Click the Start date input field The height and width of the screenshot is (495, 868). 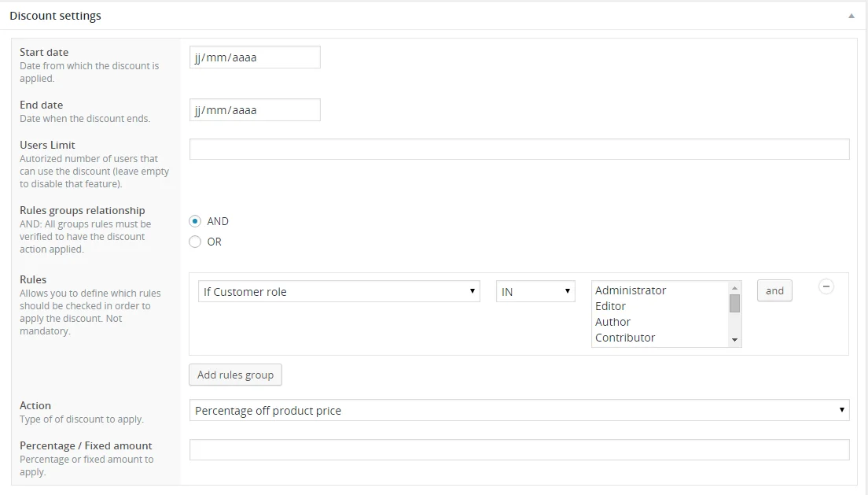coord(255,57)
